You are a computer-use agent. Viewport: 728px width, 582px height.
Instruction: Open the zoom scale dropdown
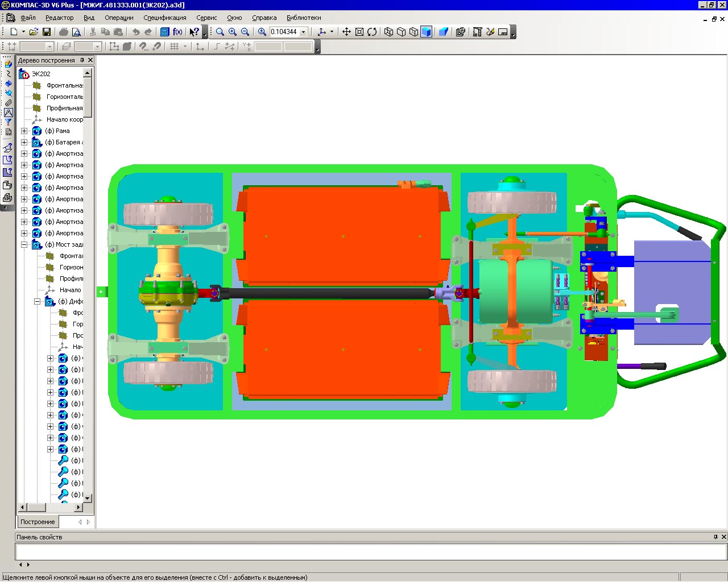(x=304, y=32)
